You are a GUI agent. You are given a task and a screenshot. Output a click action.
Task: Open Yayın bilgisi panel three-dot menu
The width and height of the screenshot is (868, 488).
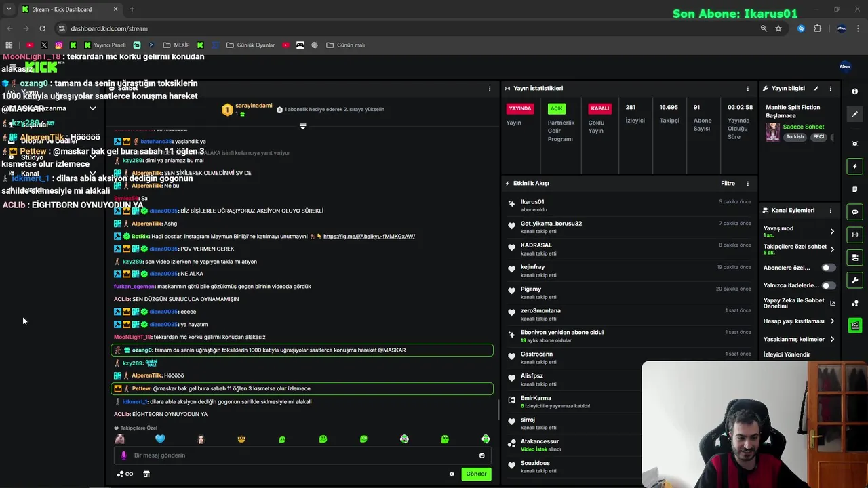(830, 89)
